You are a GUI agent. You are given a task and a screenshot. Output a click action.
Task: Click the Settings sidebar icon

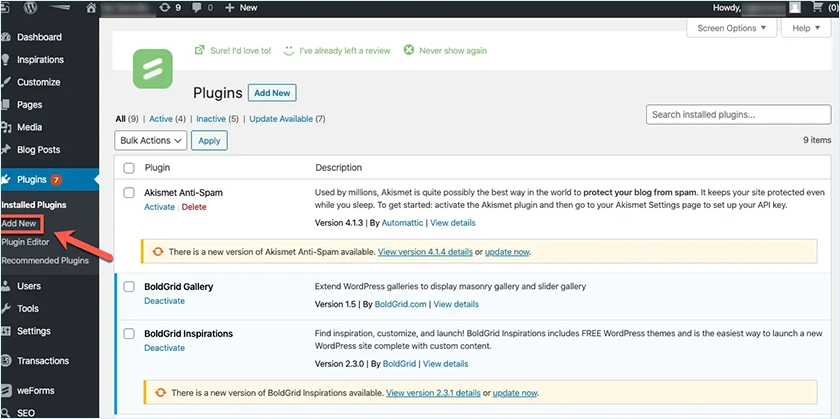click(8, 331)
